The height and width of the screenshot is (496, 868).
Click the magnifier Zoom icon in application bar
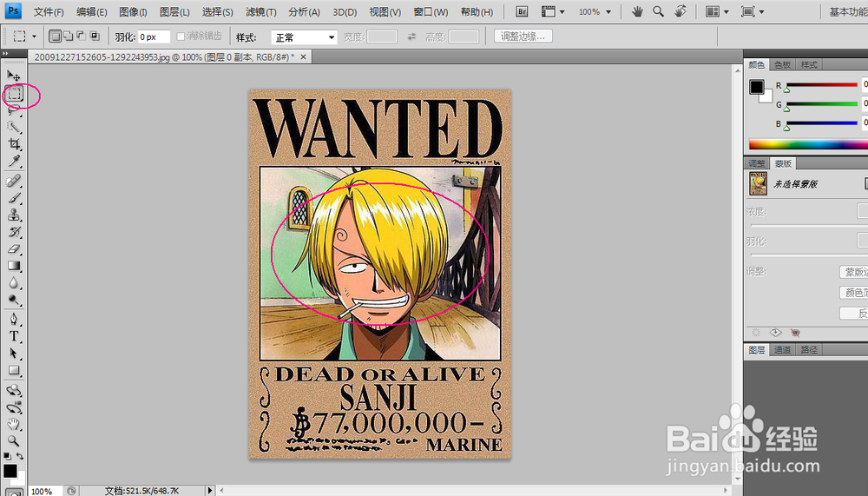pyautogui.click(x=658, y=11)
